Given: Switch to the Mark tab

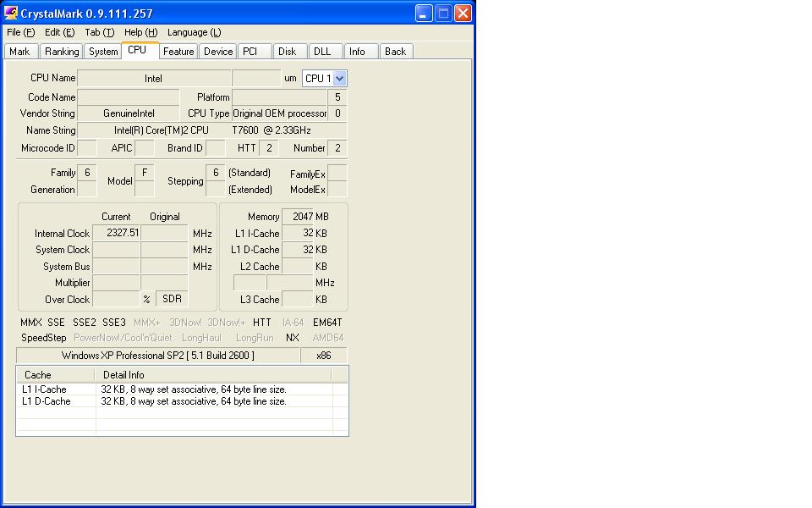Looking at the screenshot, I should [x=19, y=52].
